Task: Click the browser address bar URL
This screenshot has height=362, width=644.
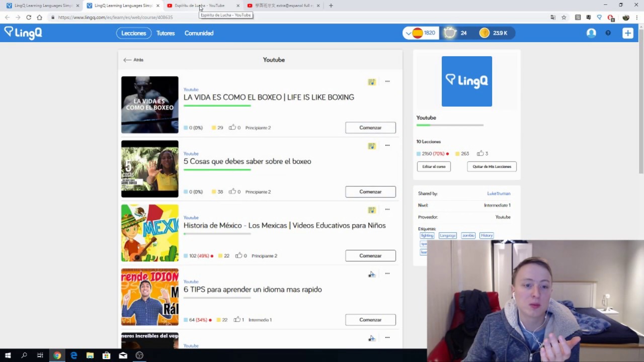Action: (115, 17)
